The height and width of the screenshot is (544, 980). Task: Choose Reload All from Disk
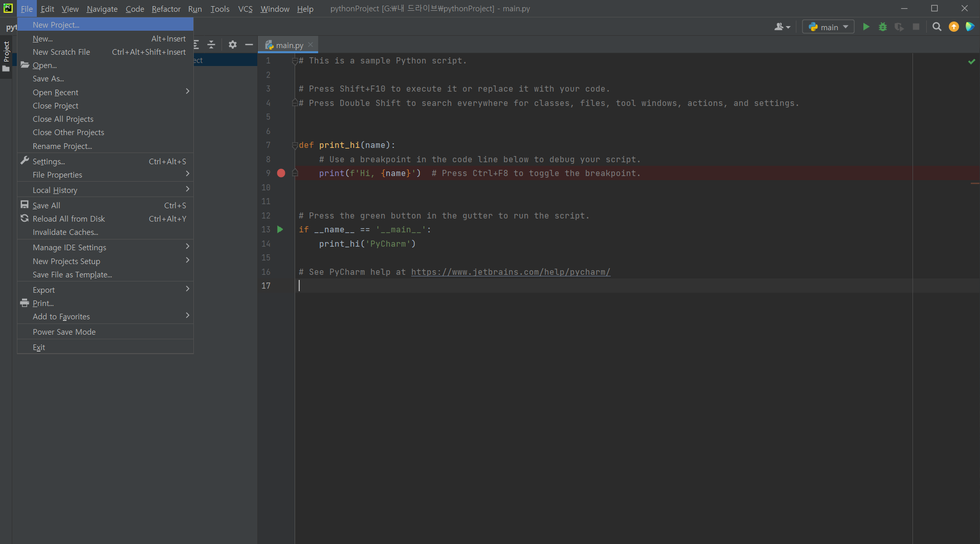point(105,219)
